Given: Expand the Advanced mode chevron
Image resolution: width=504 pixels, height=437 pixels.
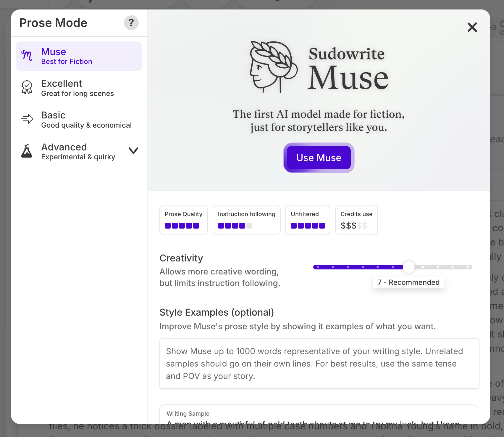Looking at the screenshot, I should click(133, 151).
